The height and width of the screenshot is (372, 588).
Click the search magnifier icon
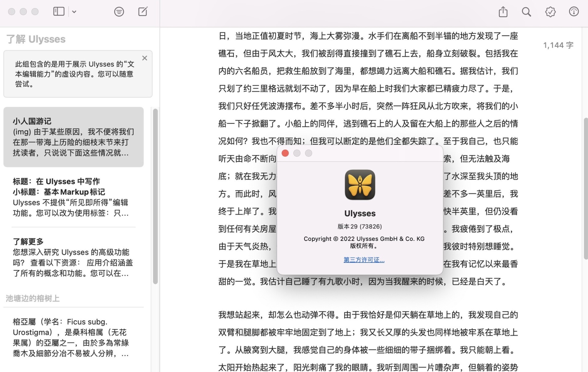coord(526,12)
